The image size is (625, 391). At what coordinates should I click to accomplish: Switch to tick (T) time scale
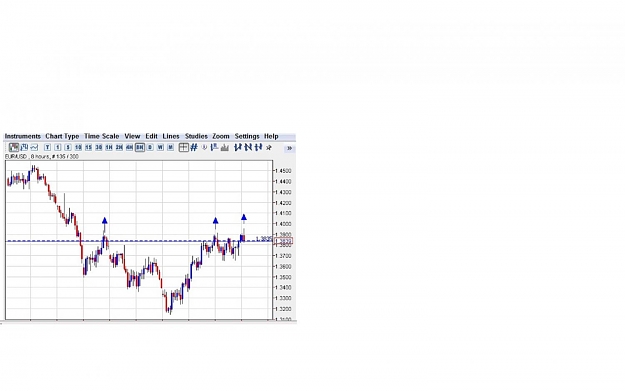(x=47, y=147)
